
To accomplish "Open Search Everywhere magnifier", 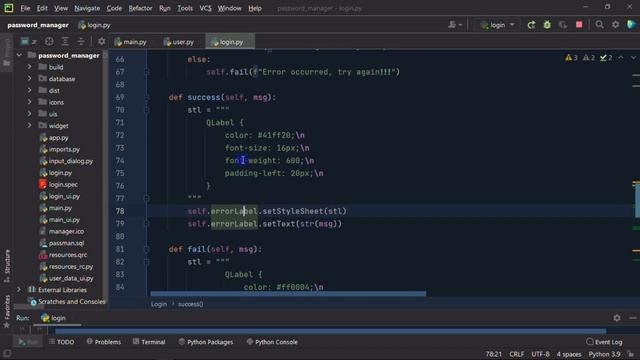I will (599, 25).
